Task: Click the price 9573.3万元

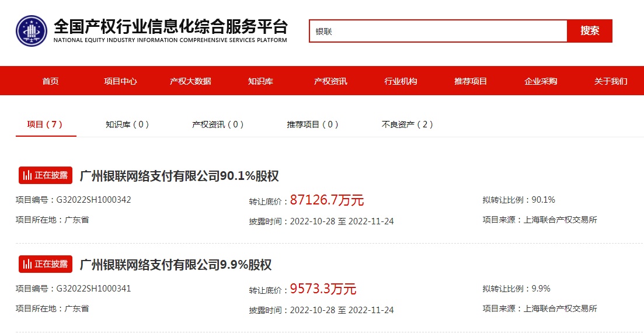Action: pos(323,289)
